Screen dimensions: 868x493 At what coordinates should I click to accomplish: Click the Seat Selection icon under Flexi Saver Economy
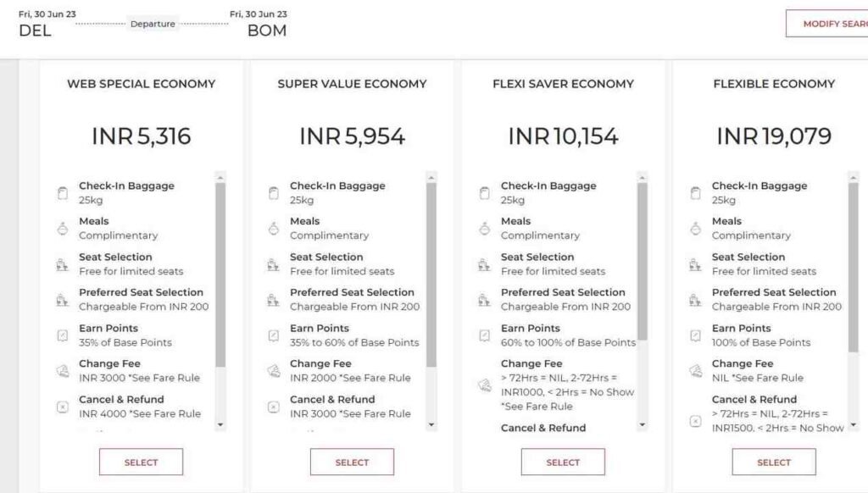pyautogui.click(x=484, y=263)
